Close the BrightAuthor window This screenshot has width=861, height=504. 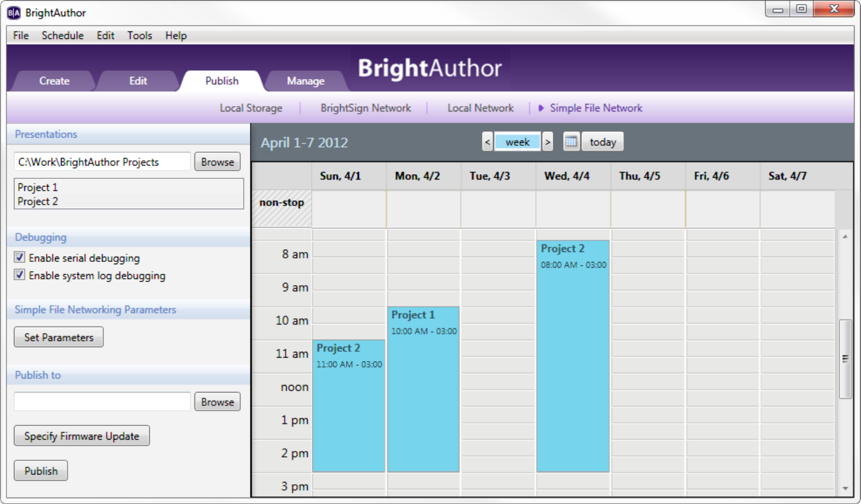[x=834, y=10]
